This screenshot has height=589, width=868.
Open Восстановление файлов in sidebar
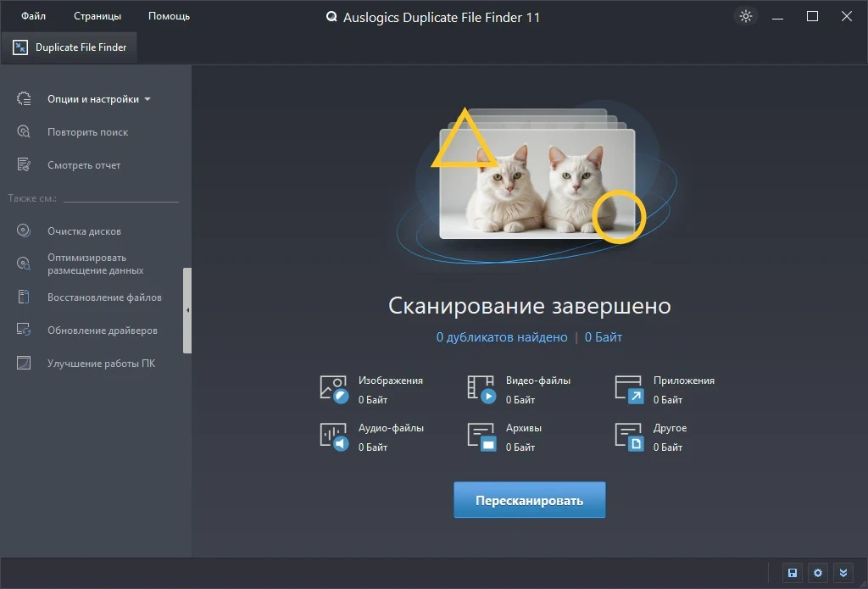click(x=104, y=297)
